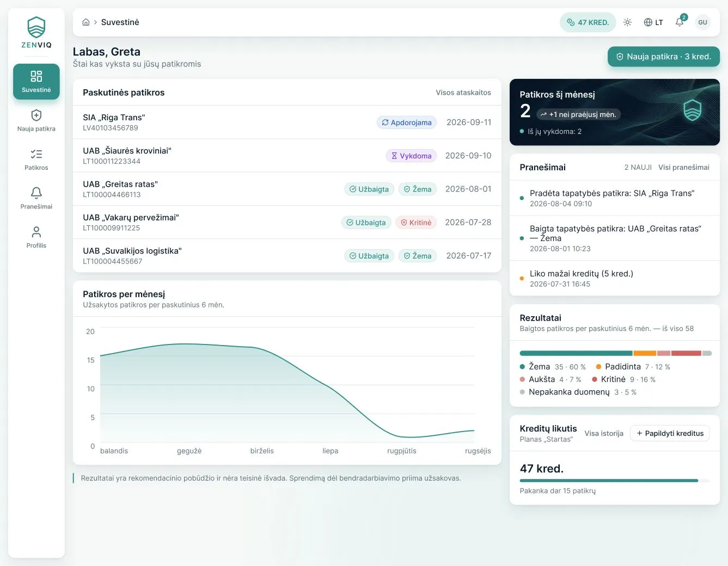Click Užbaigta badge for UAB „Vakarų pervežimai"
This screenshot has height=566, width=728.
point(366,222)
